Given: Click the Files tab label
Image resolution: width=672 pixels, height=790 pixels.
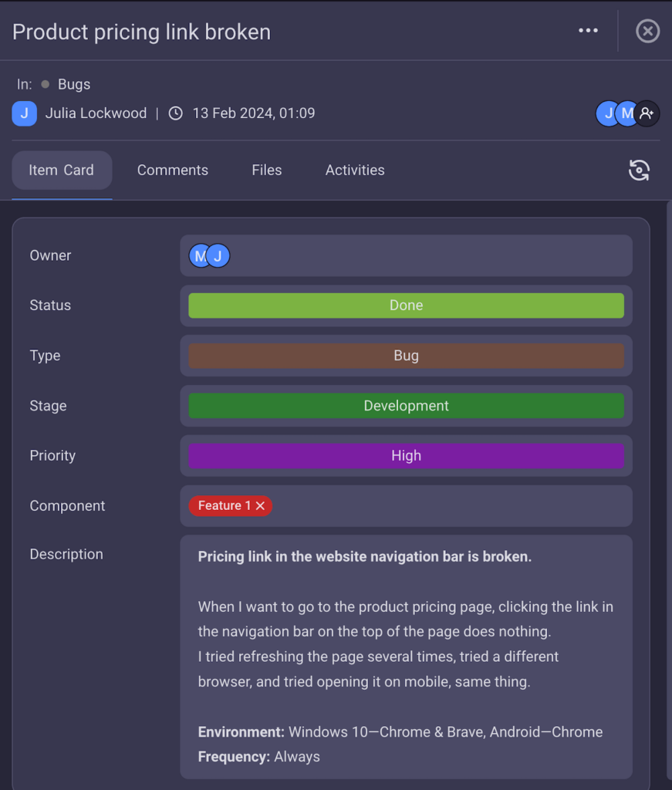Looking at the screenshot, I should [x=266, y=170].
